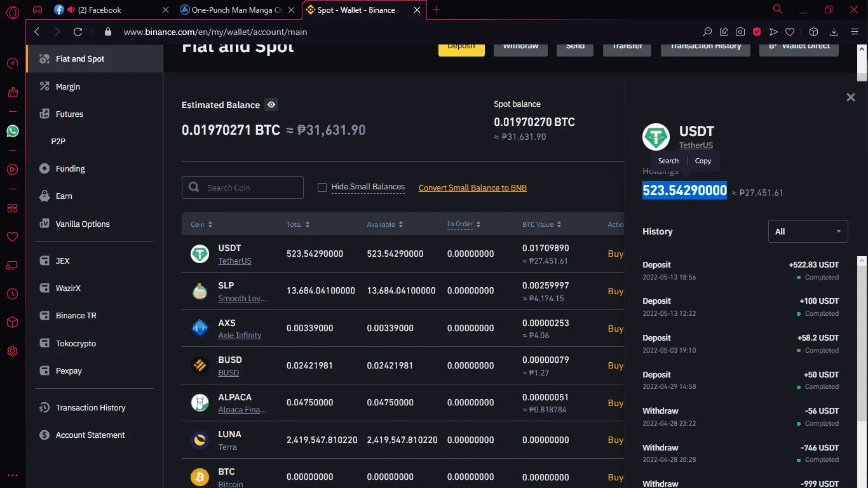Open WhatsApp in the Opera sidebar
The height and width of the screenshot is (488, 868).
[x=12, y=131]
